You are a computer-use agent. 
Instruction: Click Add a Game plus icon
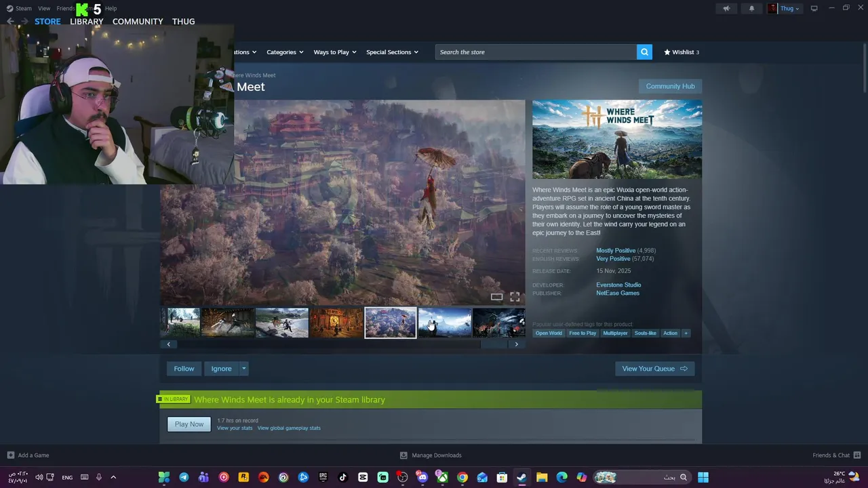point(10,455)
